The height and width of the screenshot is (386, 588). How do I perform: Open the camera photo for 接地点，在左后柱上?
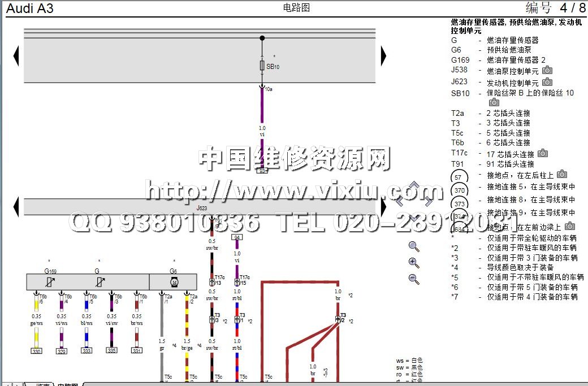click(562, 174)
